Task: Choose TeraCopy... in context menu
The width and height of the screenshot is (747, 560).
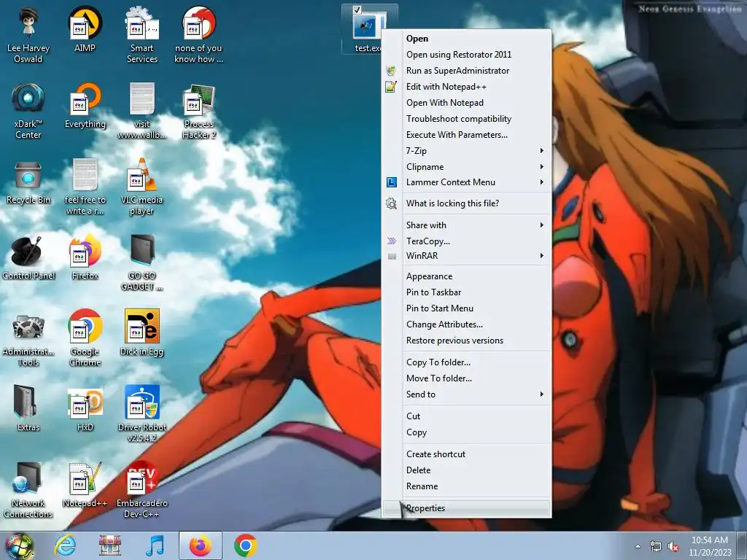Action: [467, 241]
